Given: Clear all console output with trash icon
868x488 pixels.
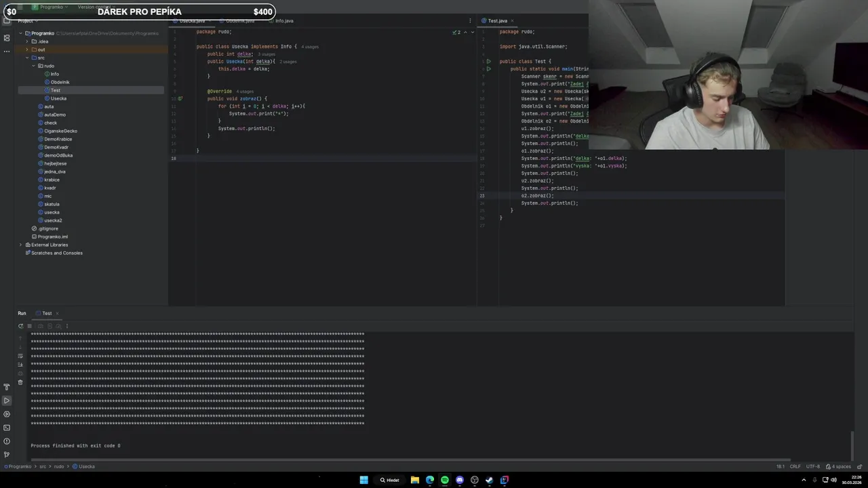Looking at the screenshot, I should [x=20, y=382].
